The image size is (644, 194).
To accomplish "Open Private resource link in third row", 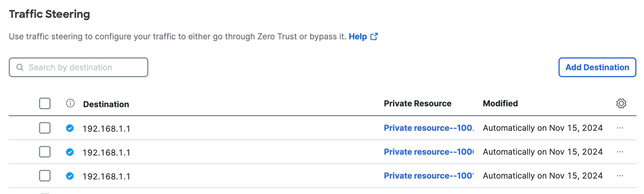I will click(428, 176).
